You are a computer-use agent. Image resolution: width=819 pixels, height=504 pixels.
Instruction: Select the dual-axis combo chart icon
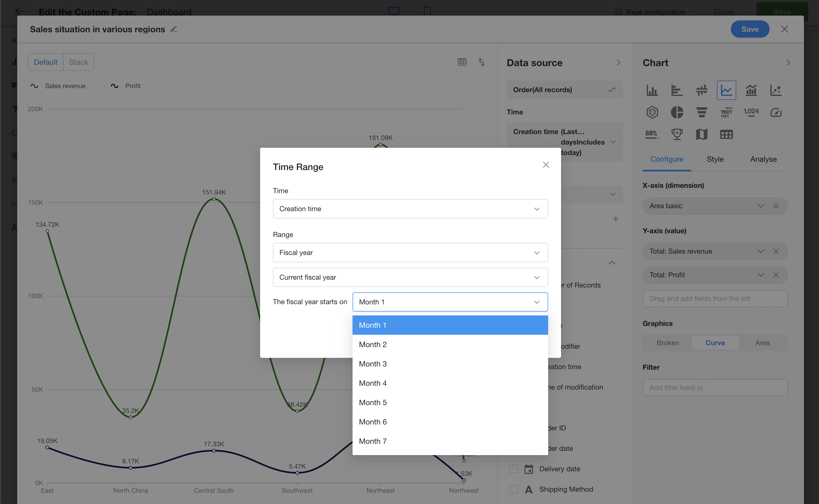[751, 90]
